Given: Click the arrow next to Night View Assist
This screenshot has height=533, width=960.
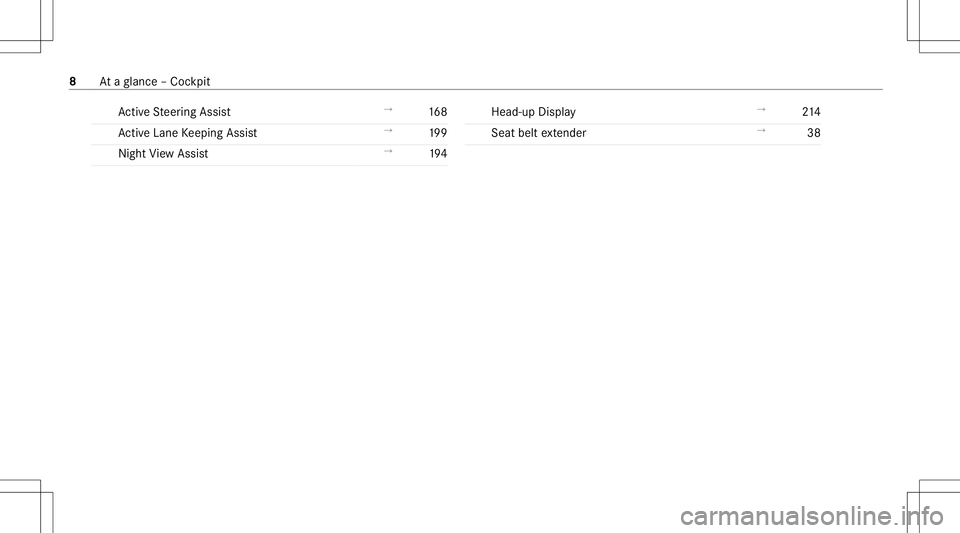Looking at the screenshot, I should pos(388,151).
